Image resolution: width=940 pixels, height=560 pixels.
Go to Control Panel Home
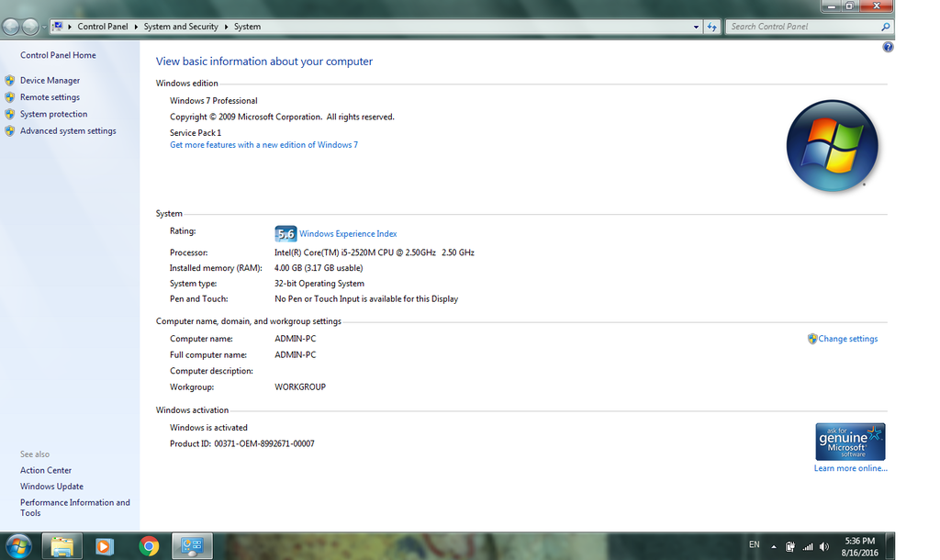pyautogui.click(x=58, y=55)
